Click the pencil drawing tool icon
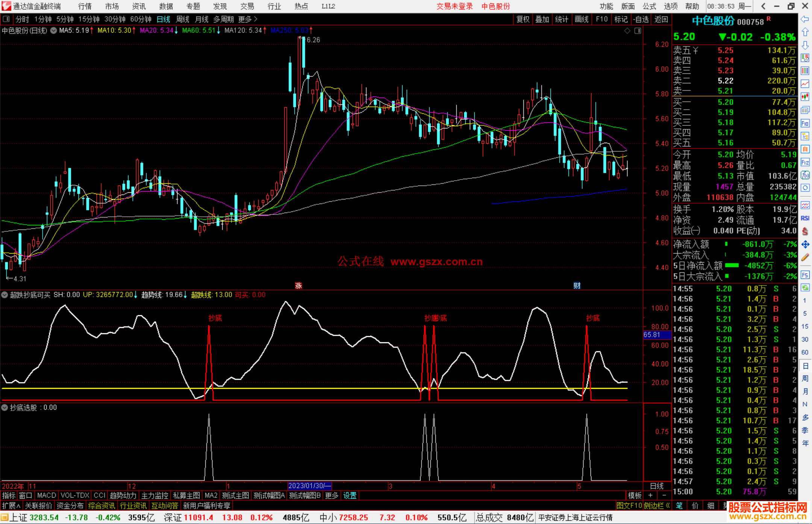This screenshot has width=812, height=524. 805,257
